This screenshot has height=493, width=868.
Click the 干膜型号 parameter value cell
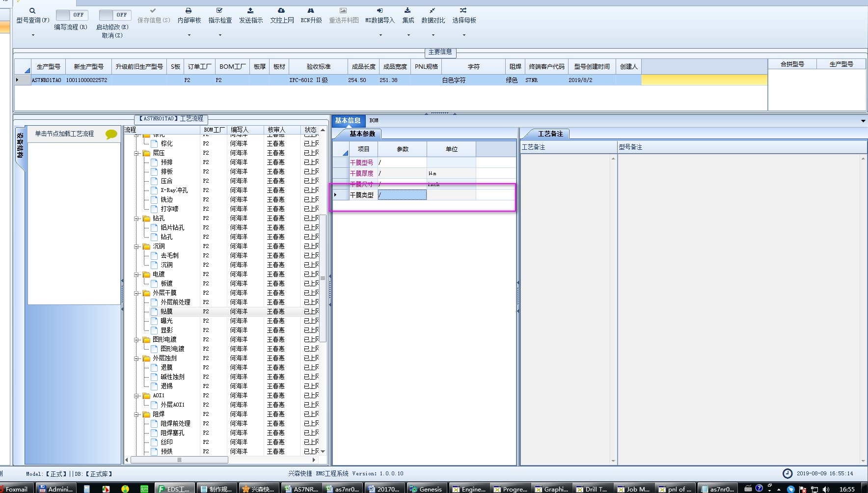pos(402,163)
